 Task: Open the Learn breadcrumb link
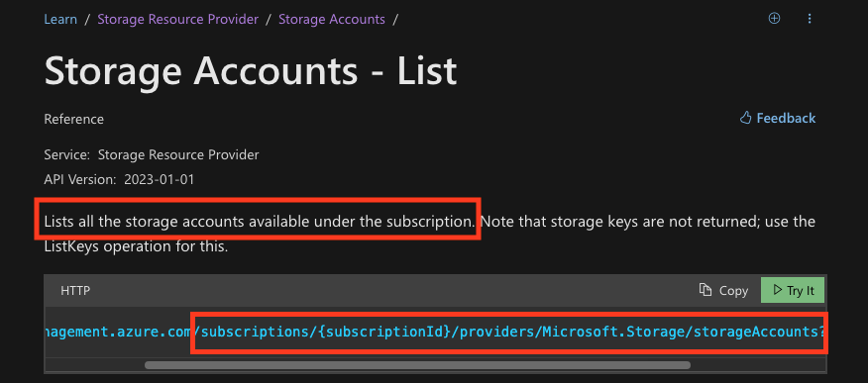click(x=60, y=20)
